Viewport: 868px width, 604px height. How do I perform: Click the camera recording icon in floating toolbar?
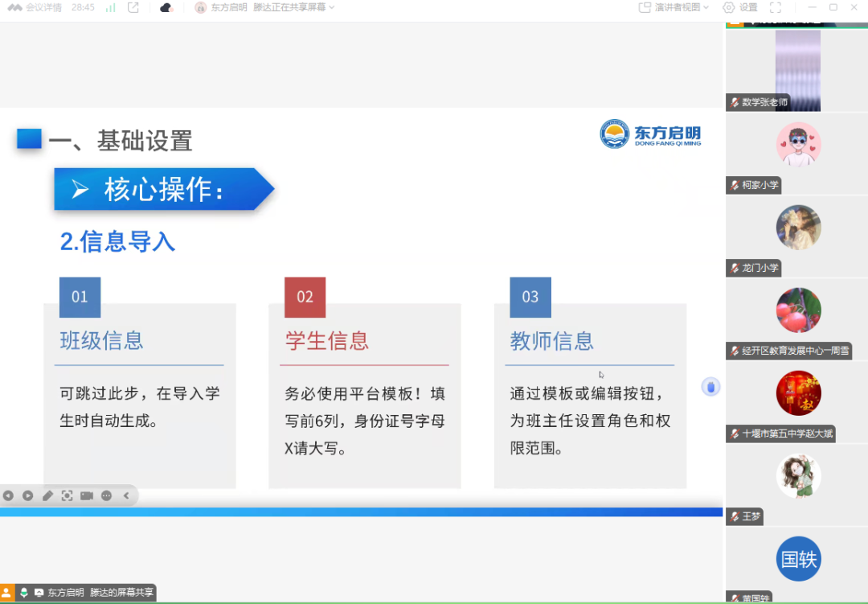pyautogui.click(x=86, y=495)
